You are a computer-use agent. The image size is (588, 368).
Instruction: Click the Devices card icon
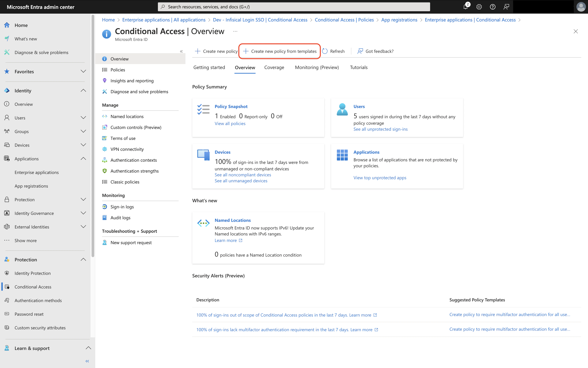coord(203,155)
